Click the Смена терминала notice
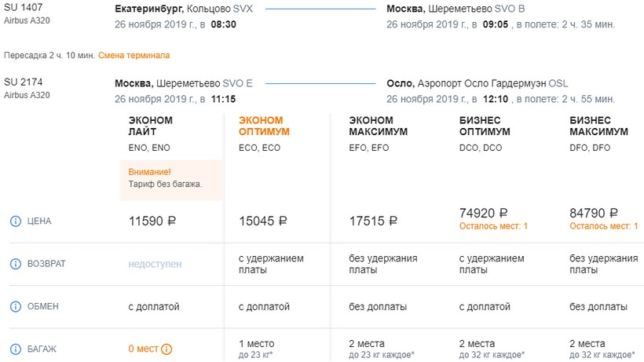This screenshot has height=362, width=644. click(134, 56)
